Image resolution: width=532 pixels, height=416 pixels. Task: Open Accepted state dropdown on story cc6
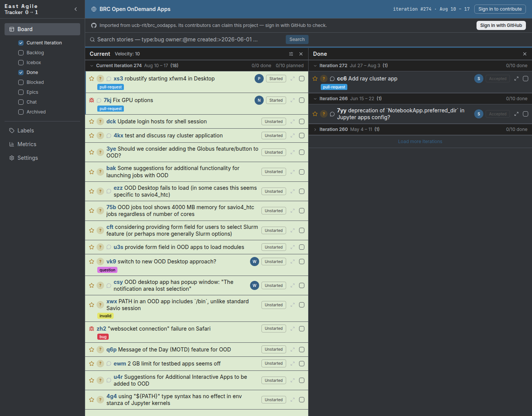tap(498, 79)
